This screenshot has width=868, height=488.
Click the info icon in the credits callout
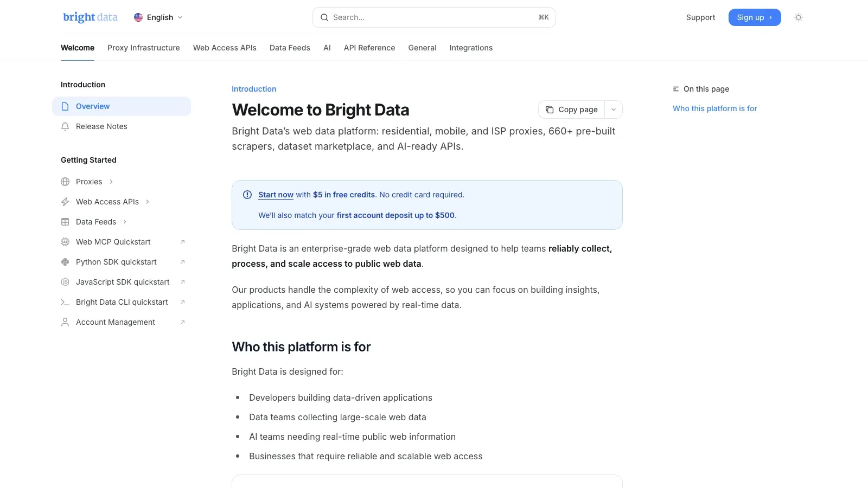(247, 195)
